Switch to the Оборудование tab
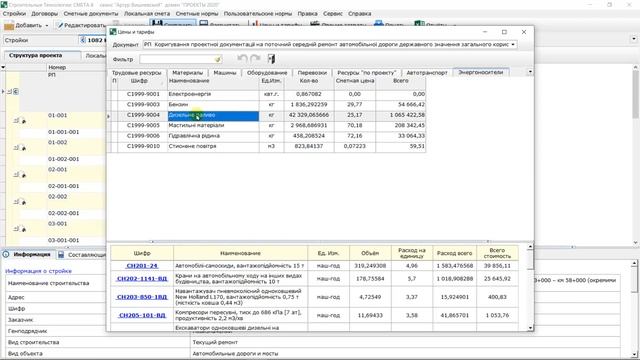 point(267,73)
